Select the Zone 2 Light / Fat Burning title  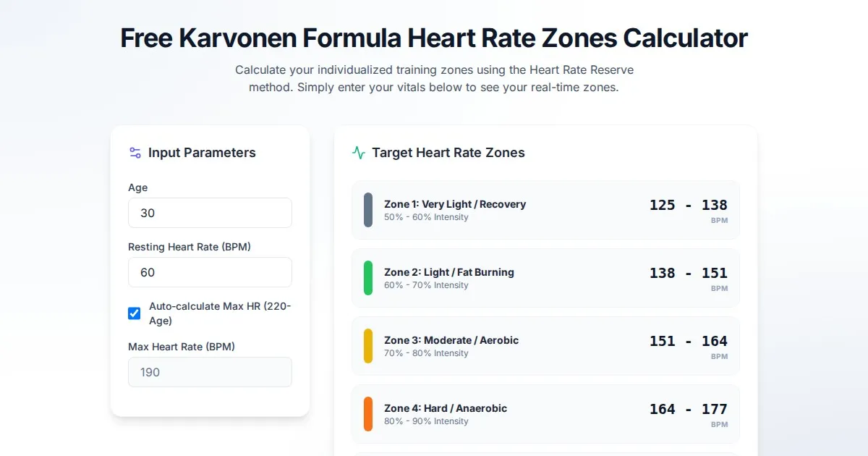click(x=449, y=272)
